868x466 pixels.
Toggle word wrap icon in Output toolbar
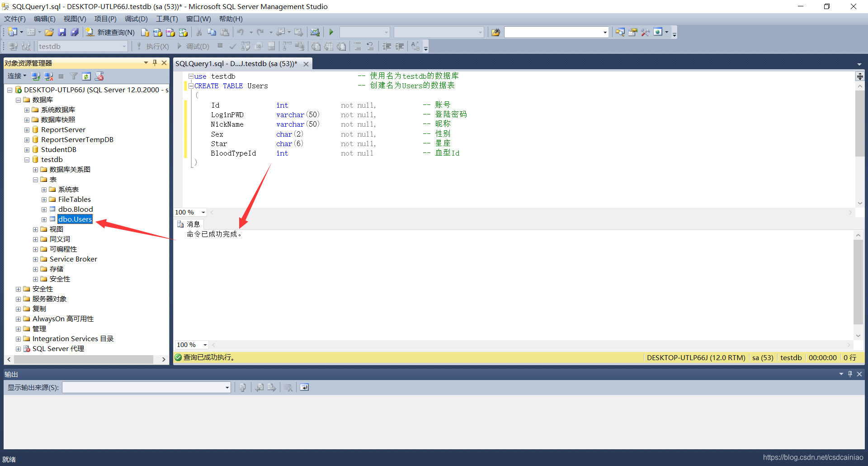click(x=304, y=387)
